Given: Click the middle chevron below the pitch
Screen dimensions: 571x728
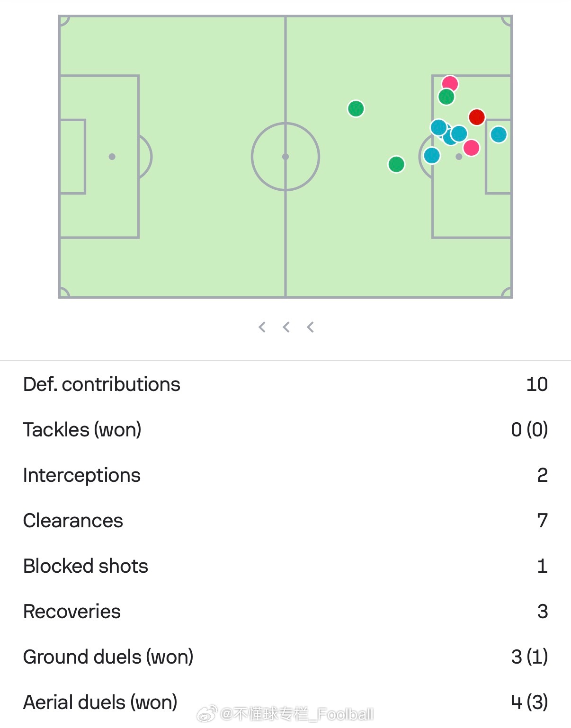Looking at the screenshot, I should [286, 327].
